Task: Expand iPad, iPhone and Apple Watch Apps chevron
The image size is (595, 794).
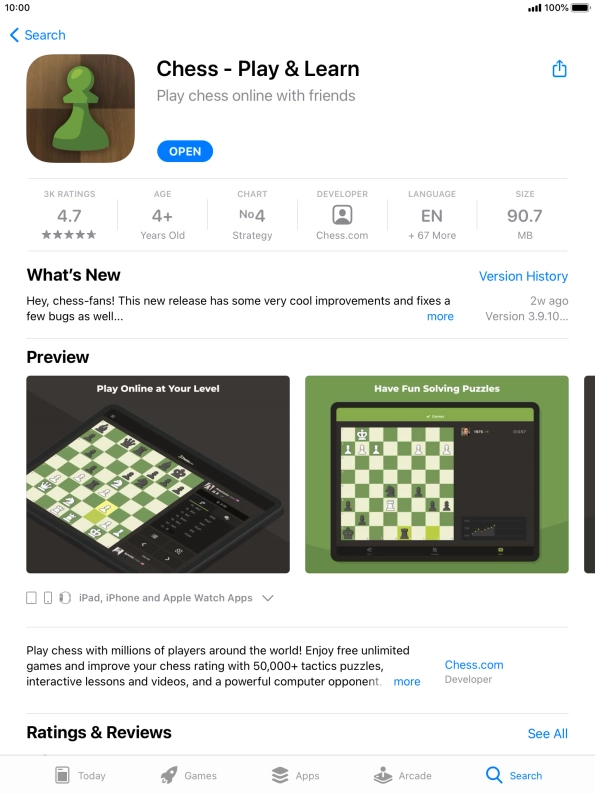Action: coord(268,598)
